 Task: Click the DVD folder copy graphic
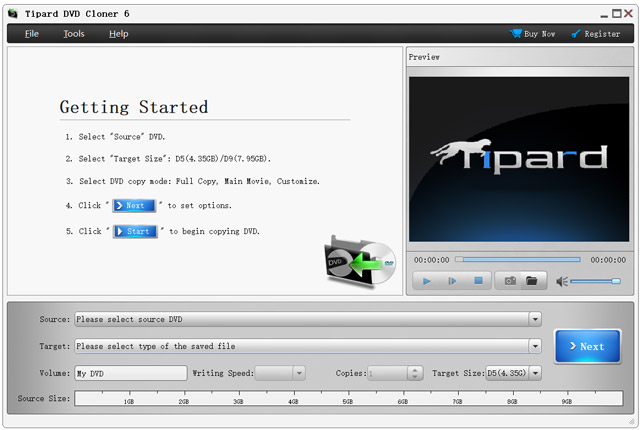(x=360, y=261)
